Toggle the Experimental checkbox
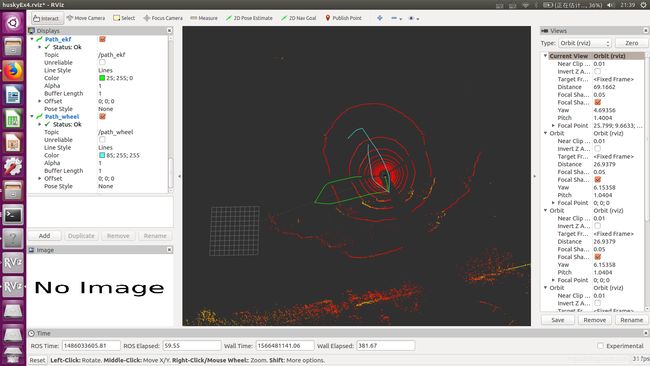The height and width of the screenshot is (366, 650). [x=600, y=346]
